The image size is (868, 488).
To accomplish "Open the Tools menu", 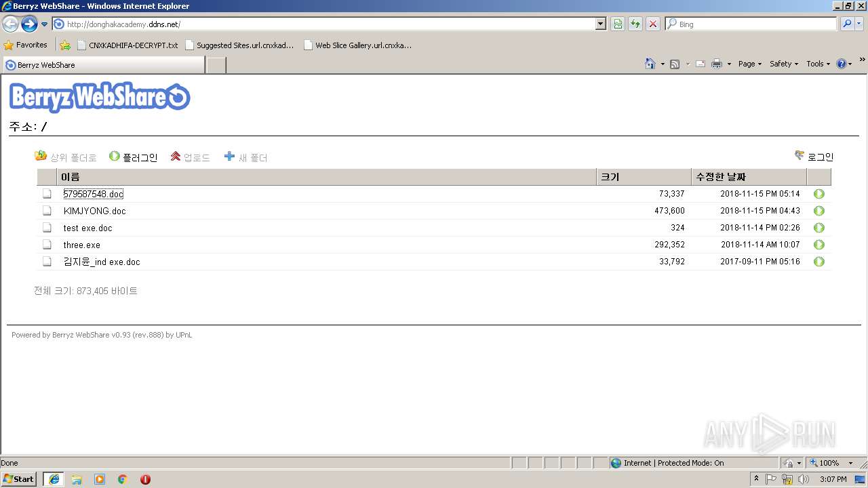I will pyautogui.click(x=818, y=64).
